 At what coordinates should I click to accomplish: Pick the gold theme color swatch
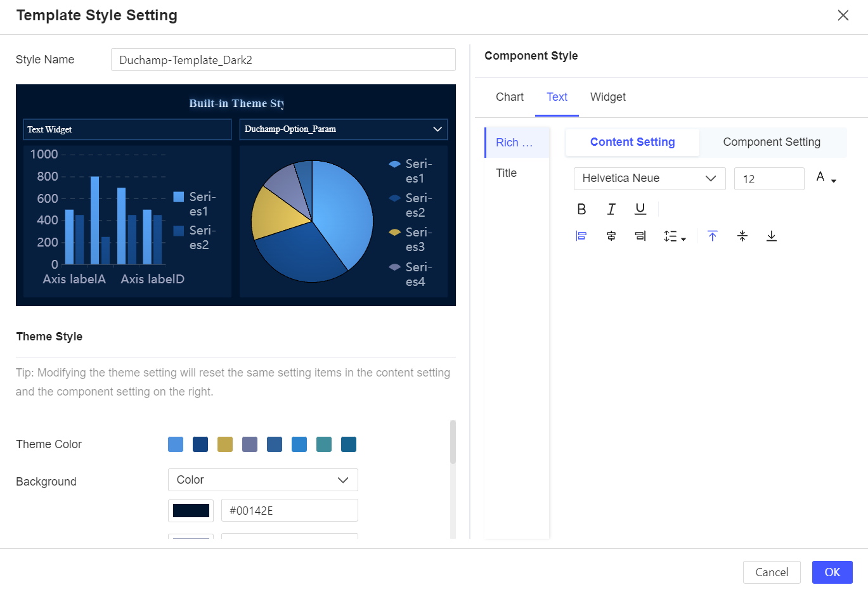coord(225,444)
